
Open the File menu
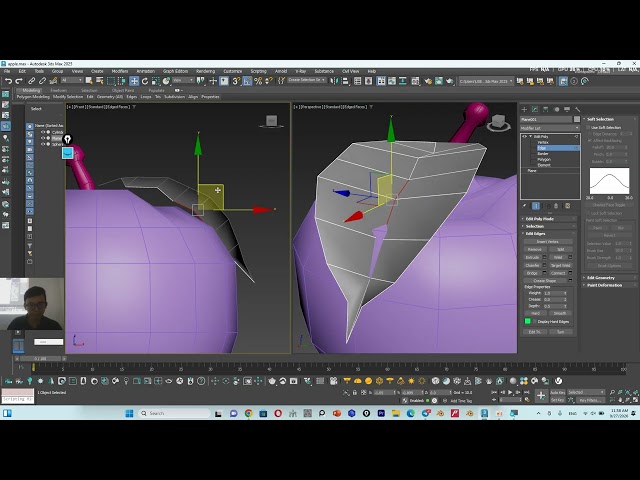[x=7, y=71]
